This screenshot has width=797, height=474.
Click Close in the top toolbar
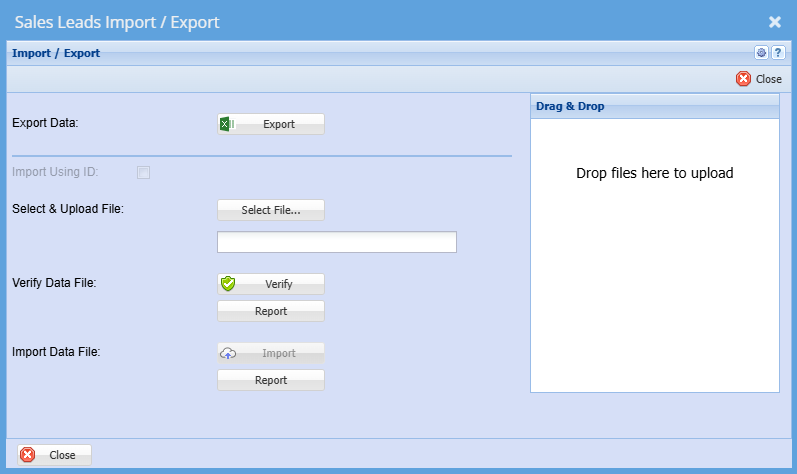click(759, 79)
